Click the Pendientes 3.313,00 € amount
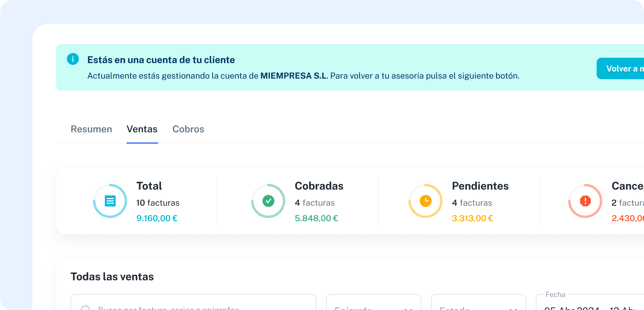The image size is (644, 310). 472,218
